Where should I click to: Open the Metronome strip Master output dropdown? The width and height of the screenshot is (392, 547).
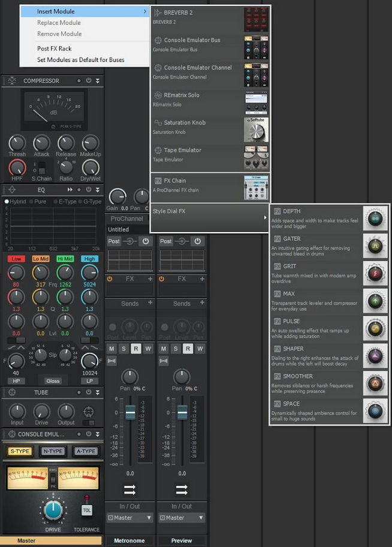click(130, 518)
